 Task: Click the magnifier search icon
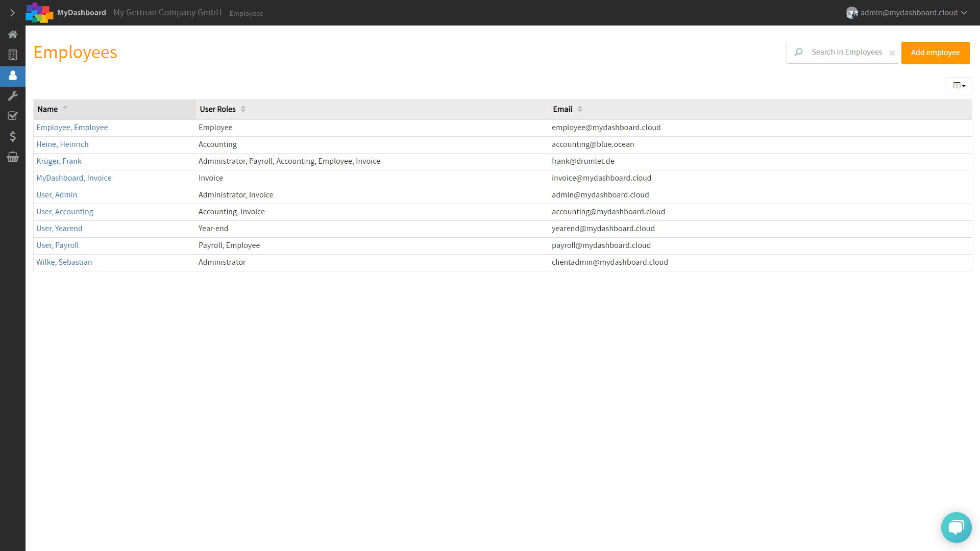799,52
